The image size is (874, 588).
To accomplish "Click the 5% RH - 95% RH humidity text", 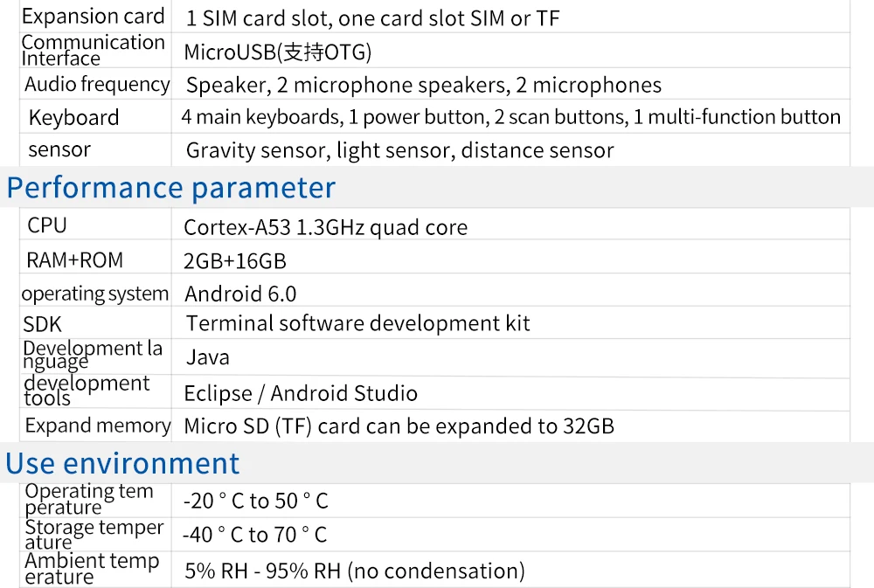I will (355, 571).
